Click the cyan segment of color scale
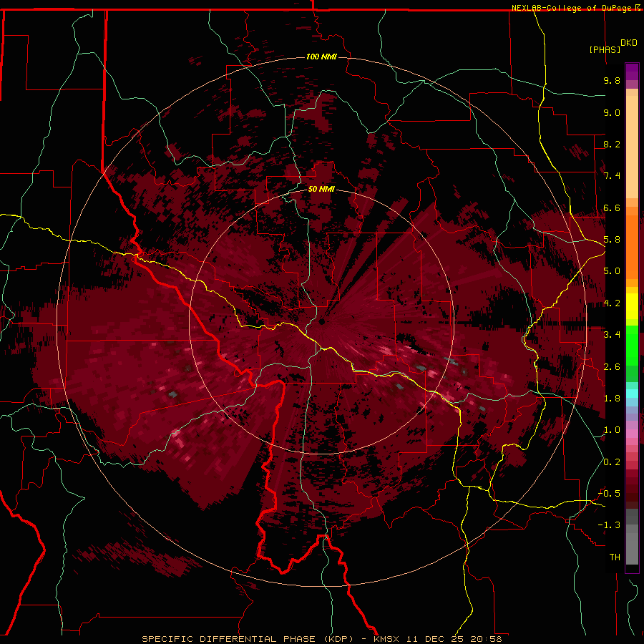644x644 pixels. click(x=632, y=394)
